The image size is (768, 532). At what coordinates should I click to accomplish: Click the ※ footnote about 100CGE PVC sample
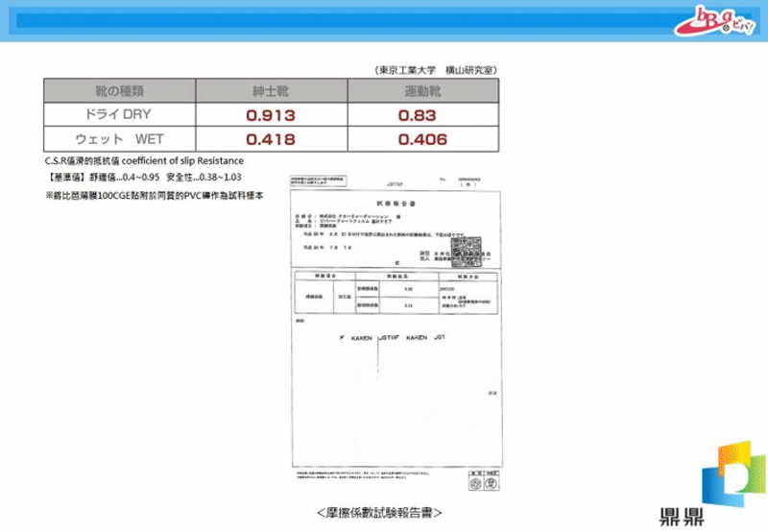[x=154, y=195]
